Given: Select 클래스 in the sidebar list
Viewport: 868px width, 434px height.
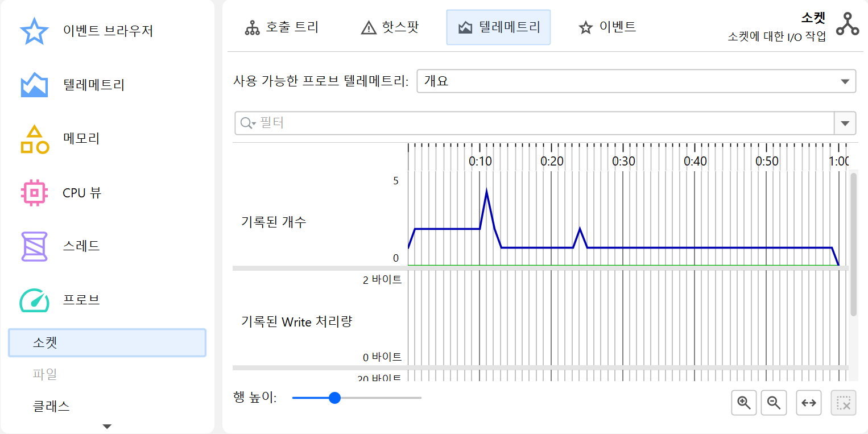Looking at the screenshot, I should click(51, 406).
